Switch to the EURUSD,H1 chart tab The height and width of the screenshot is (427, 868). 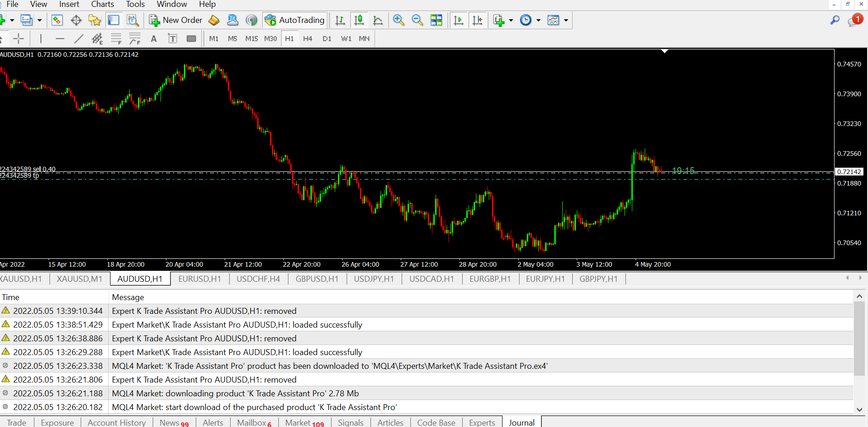pos(199,279)
